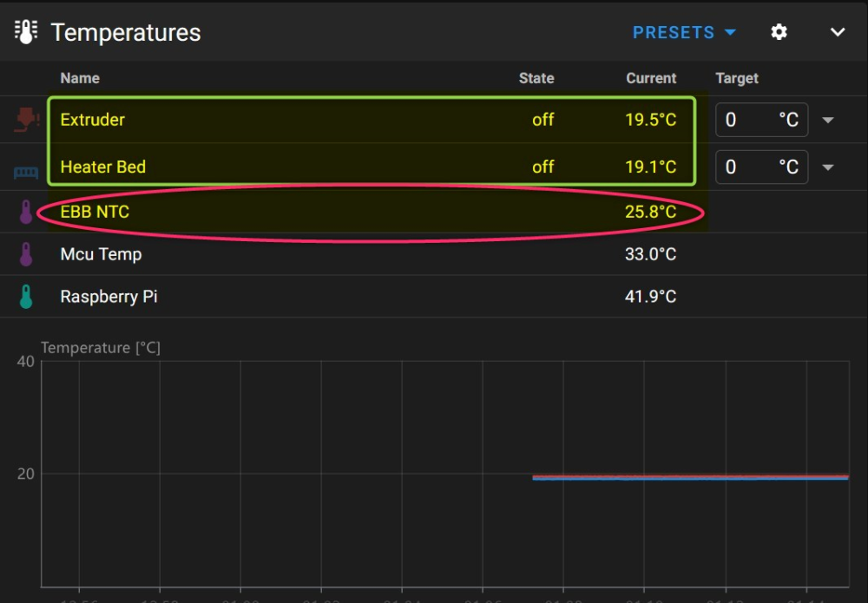This screenshot has width=868, height=603.
Task: Click the Raspberry Pi sensor name
Action: (x=108, y=297)
